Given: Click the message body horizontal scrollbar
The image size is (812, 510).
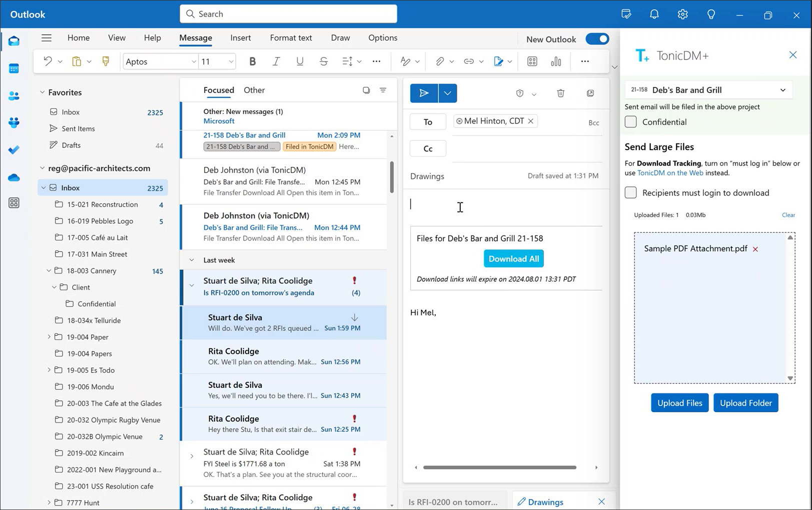Looking at the screenshot, I should pyautogui.click(x=499, y=467).
